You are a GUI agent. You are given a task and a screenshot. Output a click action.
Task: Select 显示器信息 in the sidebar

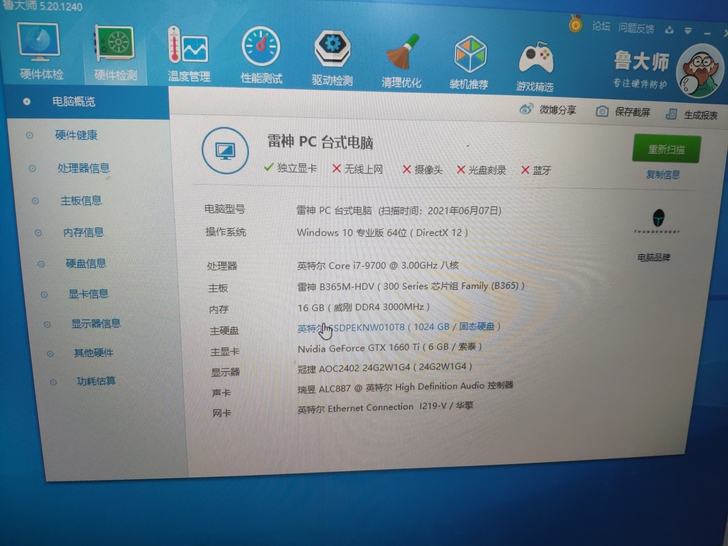click(96, 323)
